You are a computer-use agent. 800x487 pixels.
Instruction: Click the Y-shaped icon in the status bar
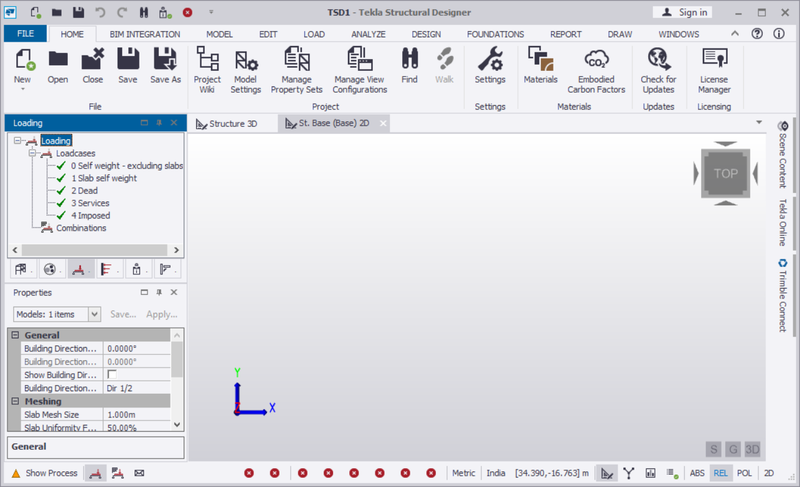pos(629,473)
